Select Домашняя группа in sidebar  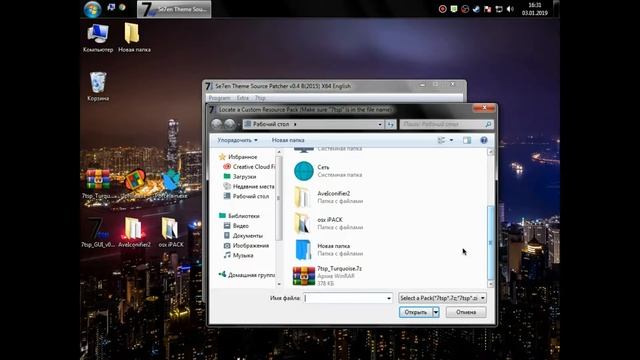point(247,275)
